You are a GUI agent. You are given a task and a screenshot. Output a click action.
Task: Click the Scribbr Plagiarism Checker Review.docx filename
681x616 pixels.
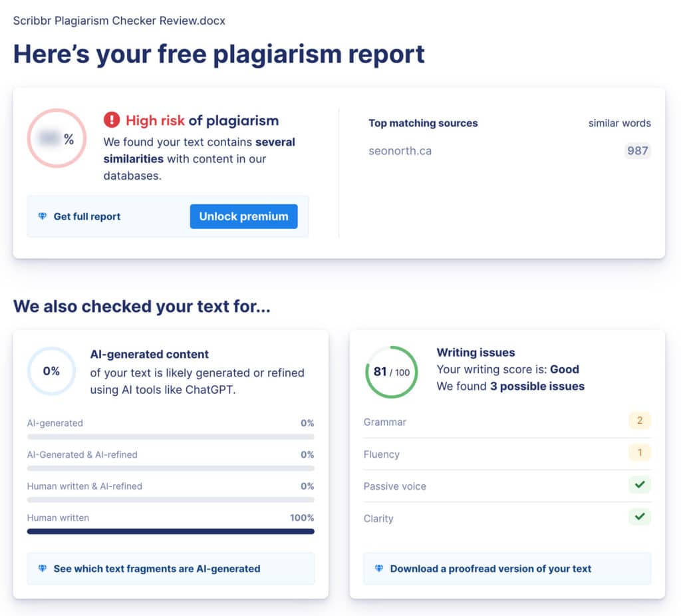point(119,21)
